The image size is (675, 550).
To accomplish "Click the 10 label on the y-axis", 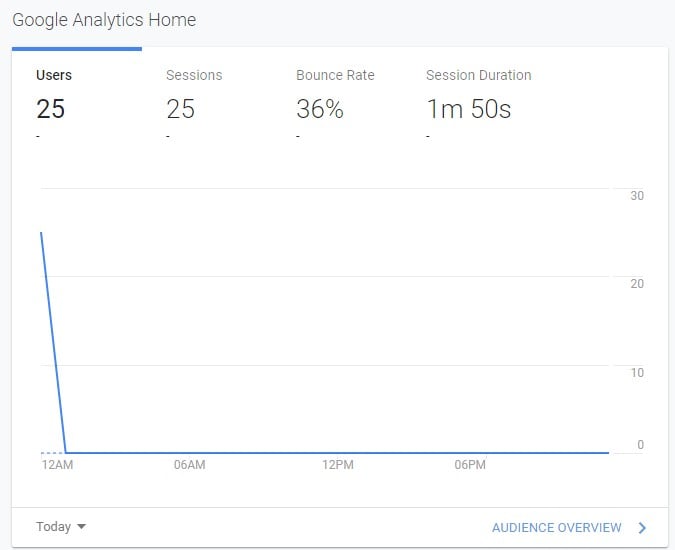I will (x=637, y=373).
